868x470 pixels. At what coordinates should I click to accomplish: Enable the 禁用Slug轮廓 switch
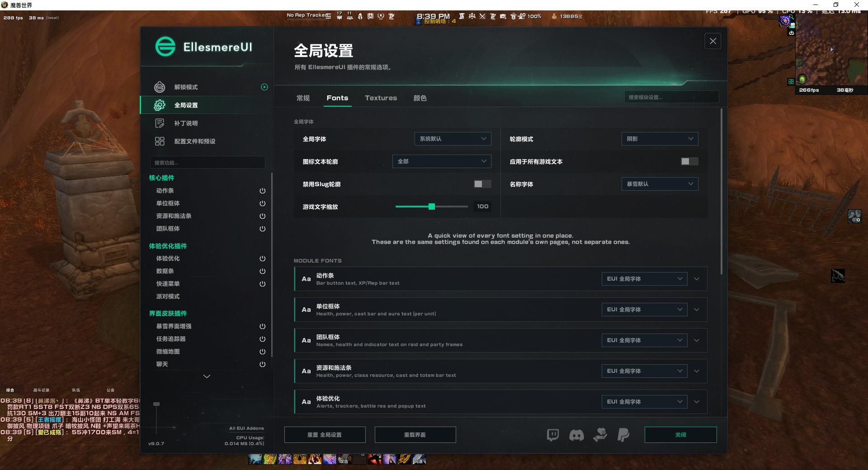point(482,184)
